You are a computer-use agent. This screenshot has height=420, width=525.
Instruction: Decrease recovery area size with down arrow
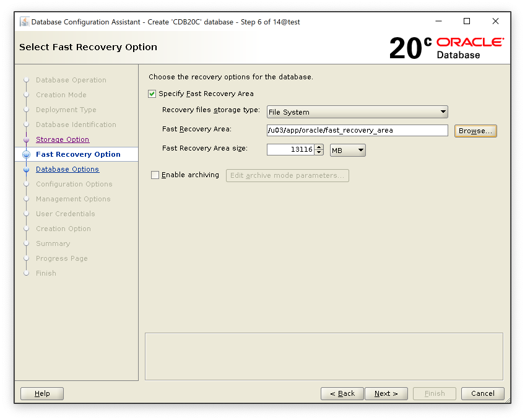(319, 152)
